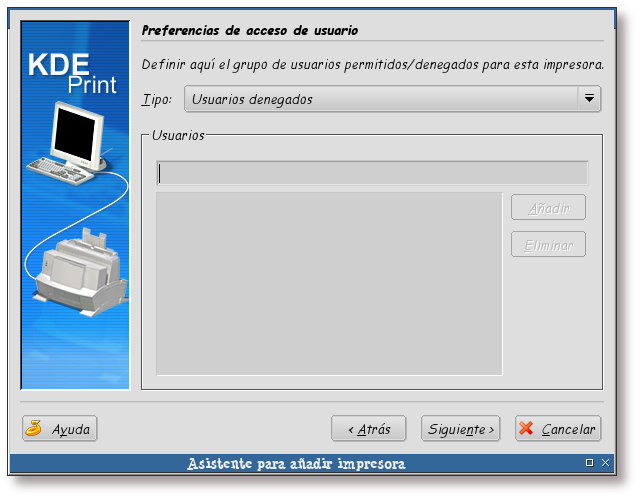Image resolution: width=640 pixels, height=499 pixels.
Task: Click the Tipo label
Action: point(156,99)
